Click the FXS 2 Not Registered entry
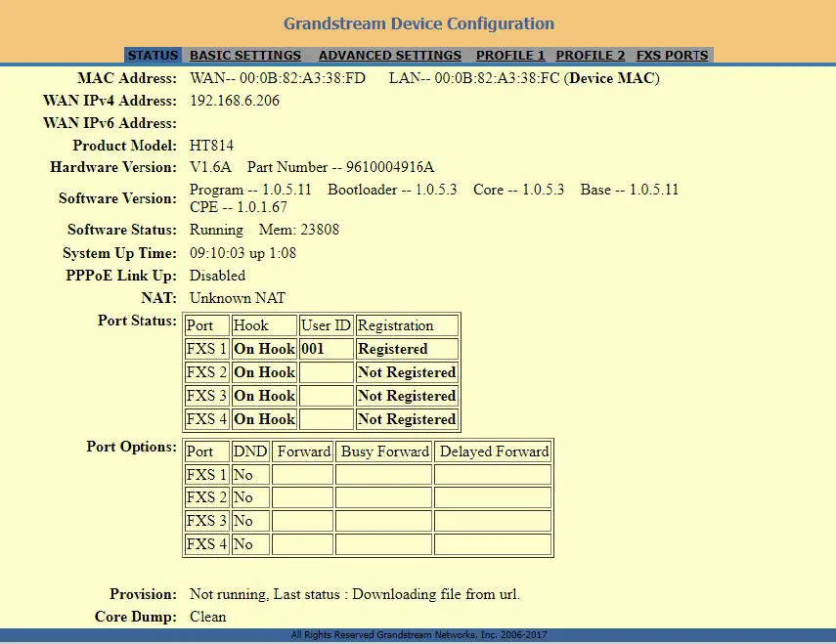Viewport: 836px width, 644px height. coord(406,372)
